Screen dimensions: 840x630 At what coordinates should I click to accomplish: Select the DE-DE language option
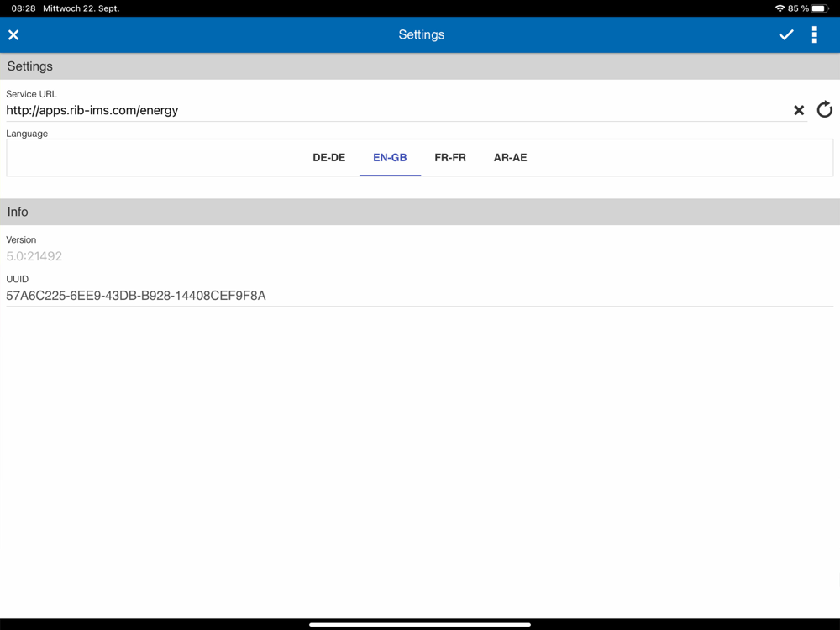point(329,158)
